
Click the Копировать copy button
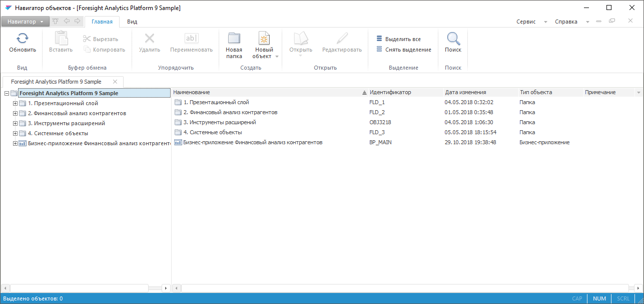tap(104, 50)
